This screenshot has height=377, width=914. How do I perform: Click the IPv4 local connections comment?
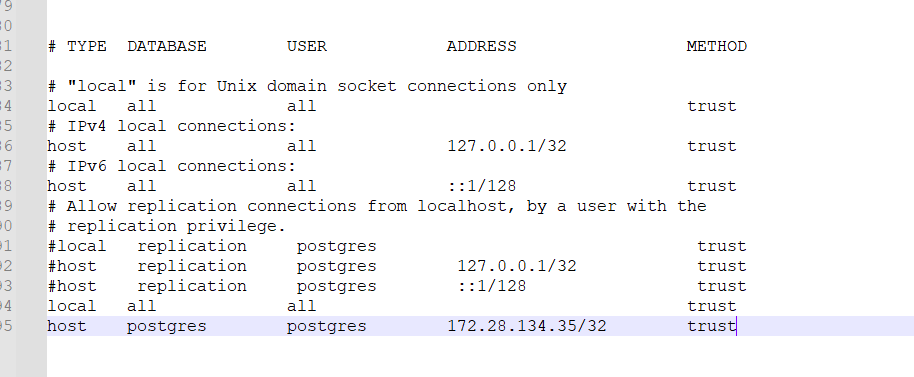(x=172, y=126)
